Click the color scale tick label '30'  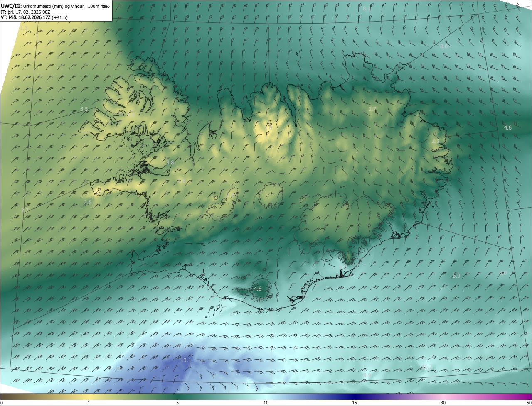[x=443, y=403]
